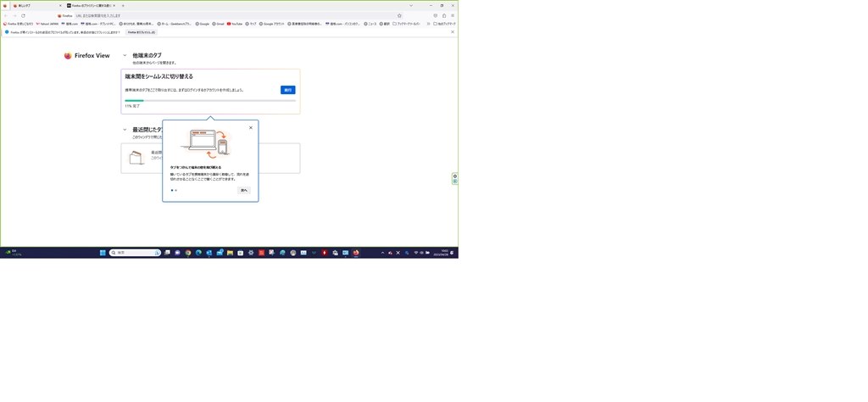Open the Pocket save icon

click(x=435, y=15)
